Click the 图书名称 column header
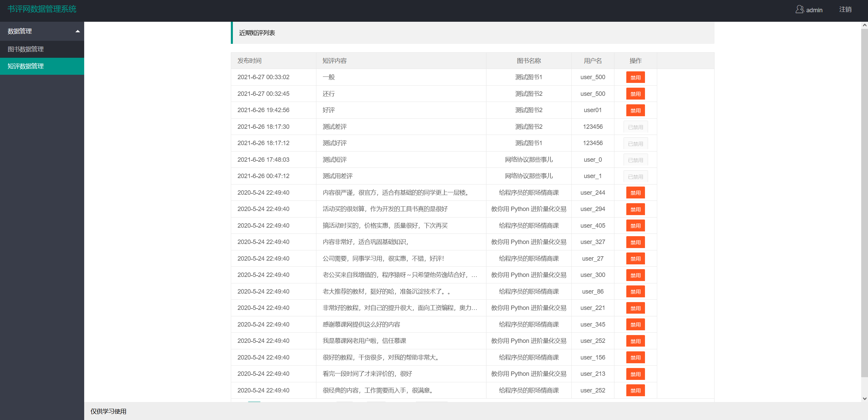 [529, 61]
